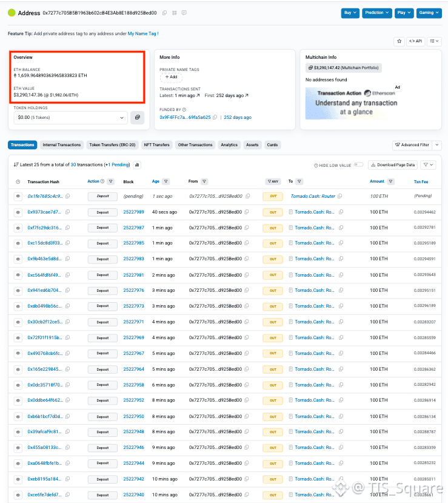Screen dimensions: 448x503
Task: Switch to the NFT Transfers tab
Action: [156, 145]
